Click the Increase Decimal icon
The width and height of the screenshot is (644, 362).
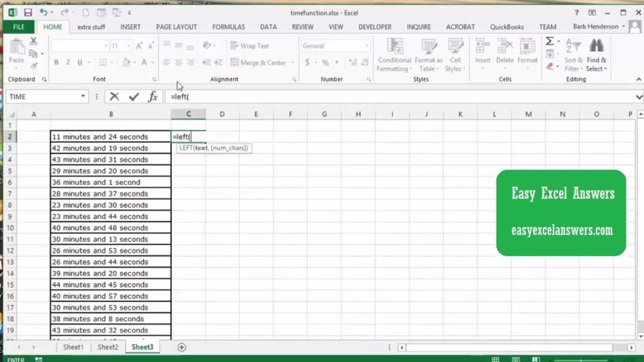pyautogui.click(x=352, y=62)
